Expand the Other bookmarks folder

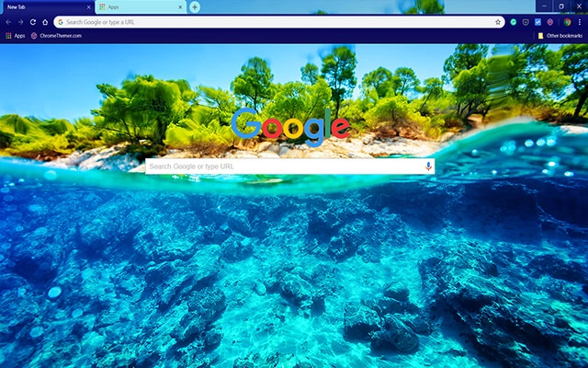point(560,36)
